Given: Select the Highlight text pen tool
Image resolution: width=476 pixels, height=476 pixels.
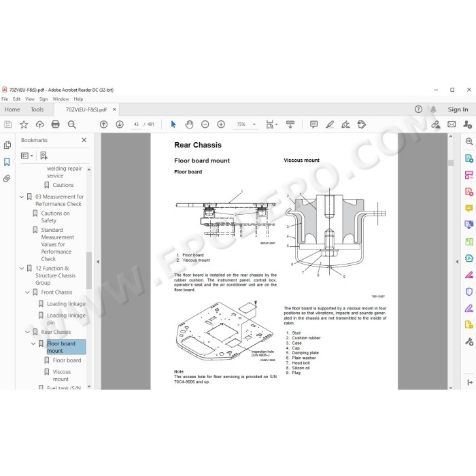Looking at the screenshot, I should [x=330, y=124].
